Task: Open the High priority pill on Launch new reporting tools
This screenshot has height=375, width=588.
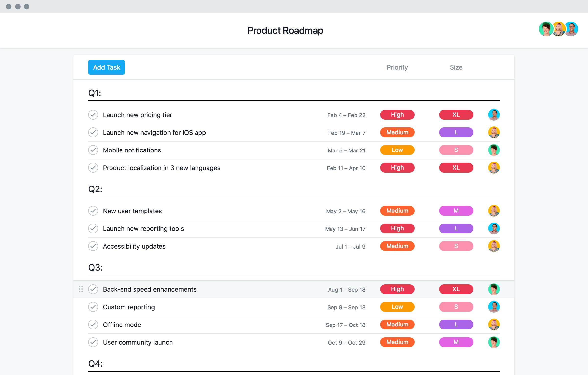Action: [397, 228]
